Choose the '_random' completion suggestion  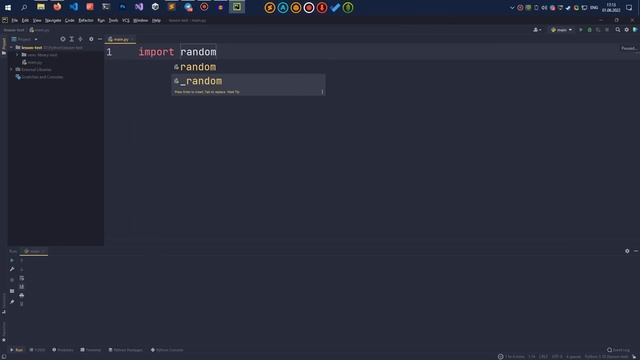(x=248, y=81)
